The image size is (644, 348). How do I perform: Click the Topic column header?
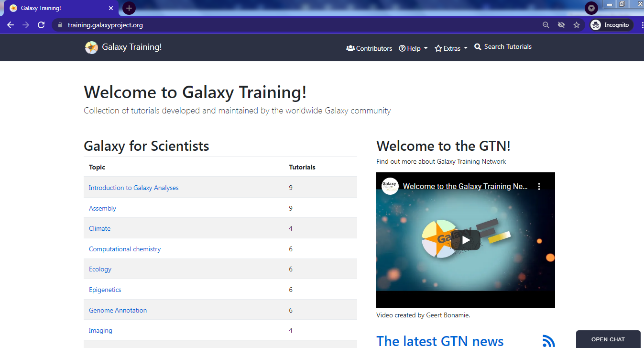coord(97,167)
